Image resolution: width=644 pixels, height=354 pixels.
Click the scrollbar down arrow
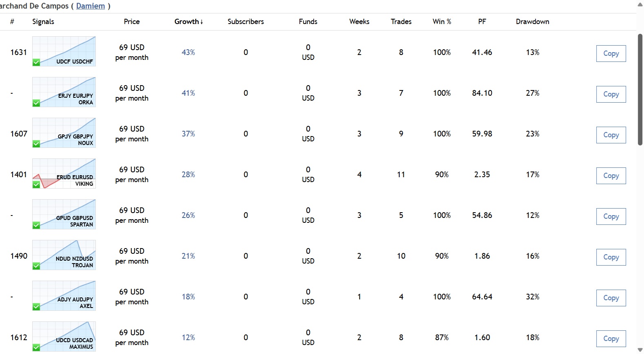(x=640, y=350)
